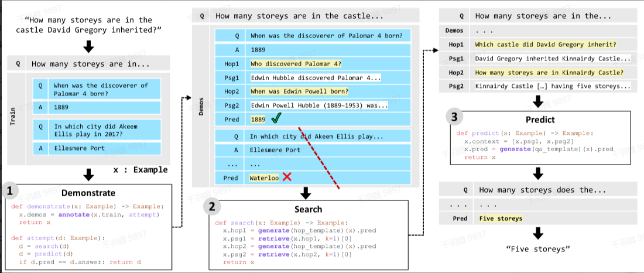Click the 'Demonstrate' heading

(88, 193)
